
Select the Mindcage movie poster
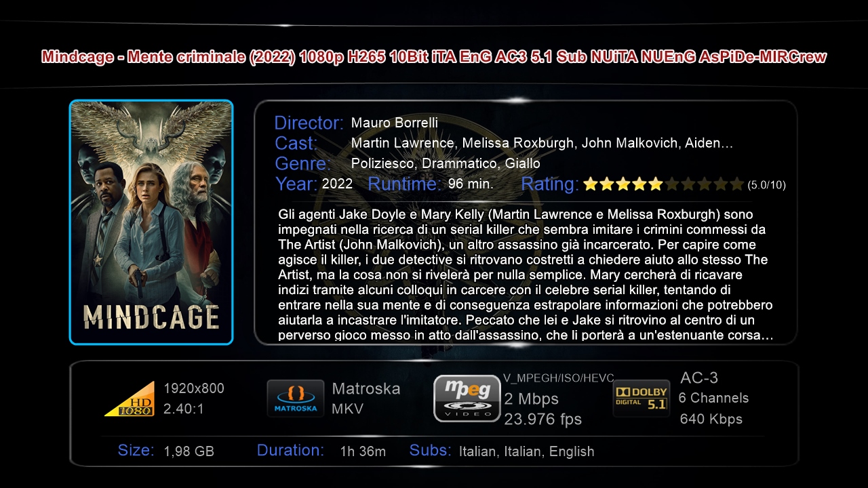(x=151, y=222)
